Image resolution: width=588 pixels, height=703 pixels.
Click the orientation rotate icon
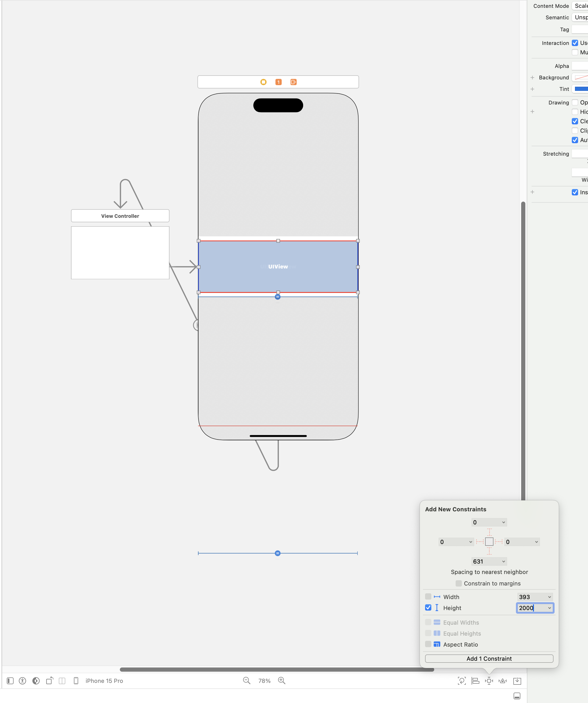(50, 681)
